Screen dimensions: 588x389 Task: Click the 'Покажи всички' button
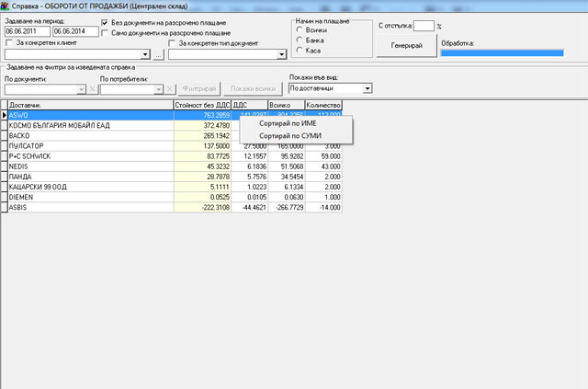point(253,89)
